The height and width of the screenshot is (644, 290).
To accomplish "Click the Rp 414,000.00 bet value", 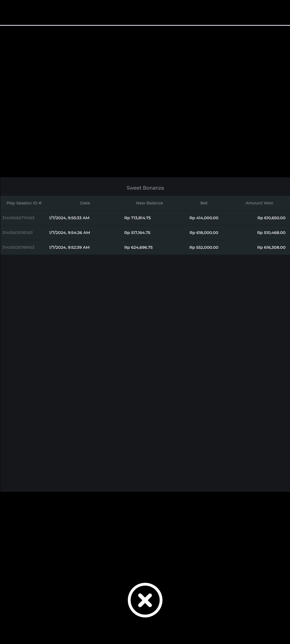I will [204, 218].
